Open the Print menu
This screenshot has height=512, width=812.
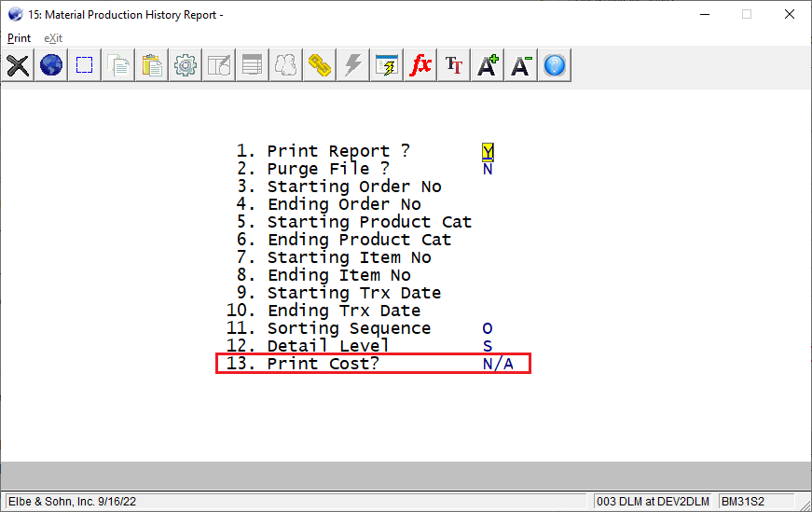[x=19, y=38]
